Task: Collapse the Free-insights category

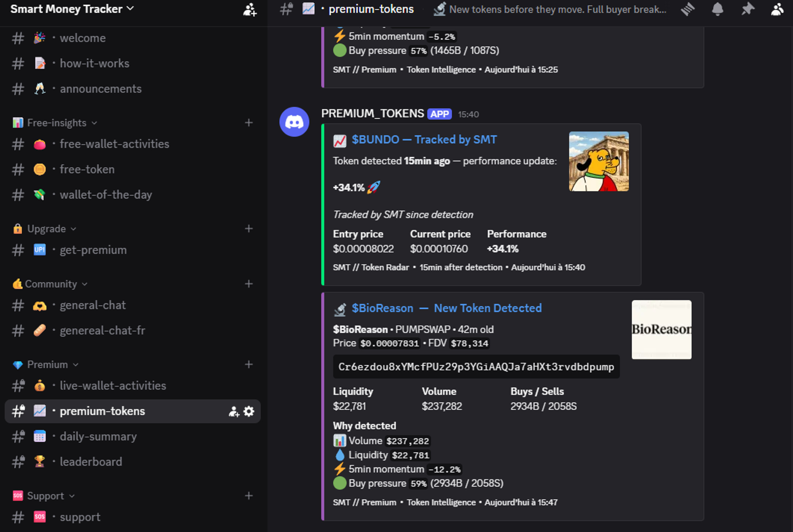Action: [x=55, y=123]
